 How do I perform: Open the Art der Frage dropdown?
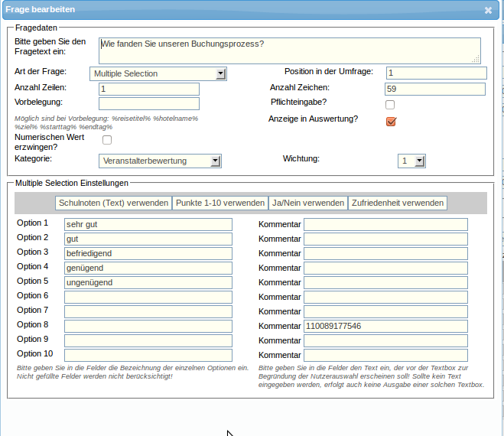[158, 73]
